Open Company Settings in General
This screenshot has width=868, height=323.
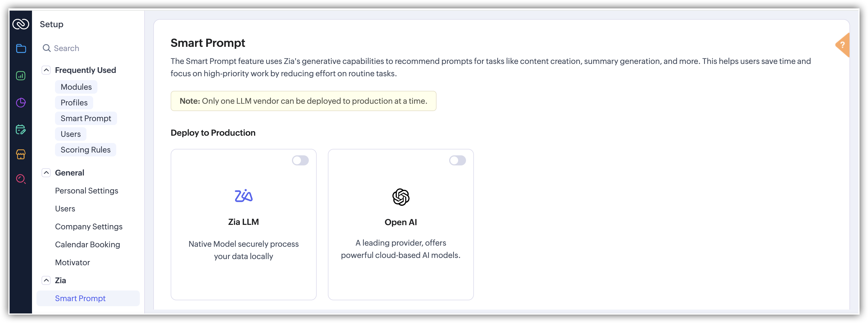[89, 227]
